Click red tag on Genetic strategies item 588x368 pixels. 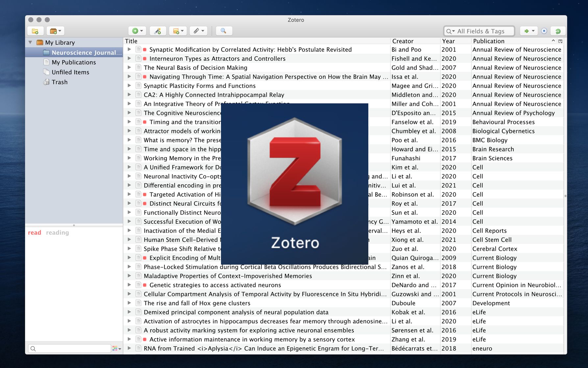[x=145, y=285]
